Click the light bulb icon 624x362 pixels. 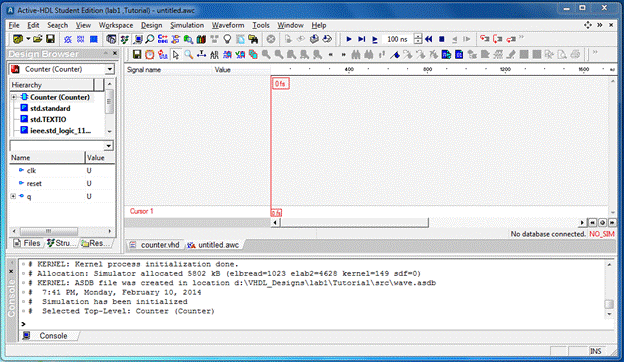click(227, 39)
